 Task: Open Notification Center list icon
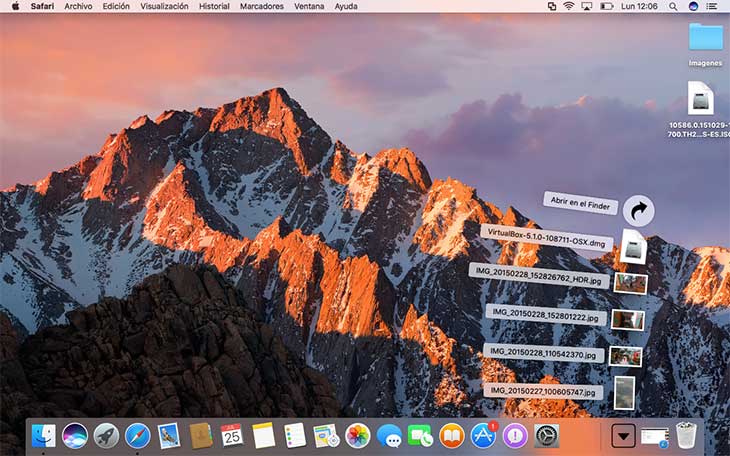click(x=712, y=6)
